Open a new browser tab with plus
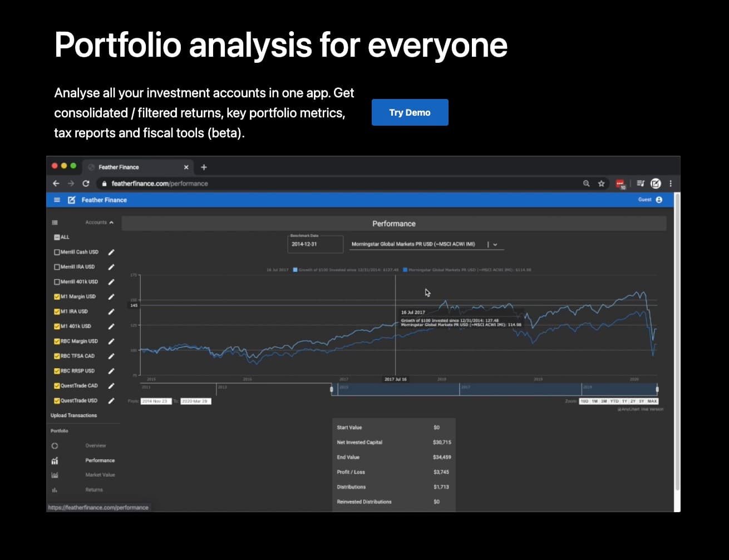This screenshot has width=729, height=560. (x=204, y=167)
